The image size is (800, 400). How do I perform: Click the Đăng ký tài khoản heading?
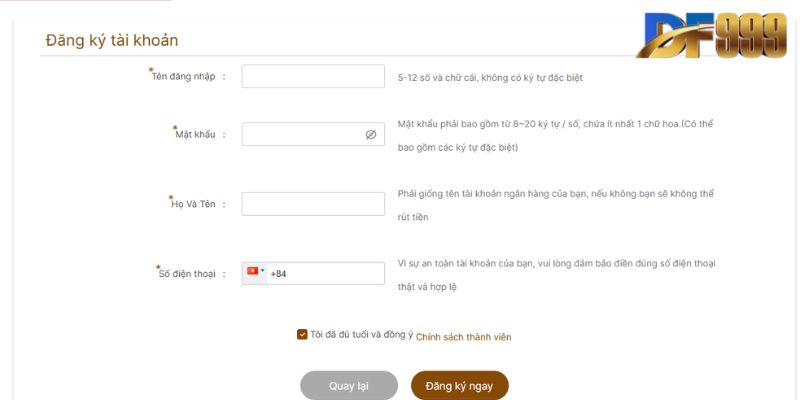pos(112,40)
